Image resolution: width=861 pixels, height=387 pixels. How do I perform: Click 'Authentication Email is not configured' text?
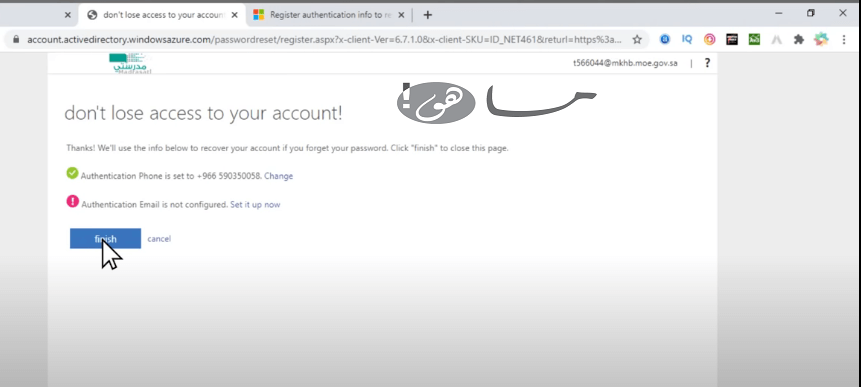point(154,205)
